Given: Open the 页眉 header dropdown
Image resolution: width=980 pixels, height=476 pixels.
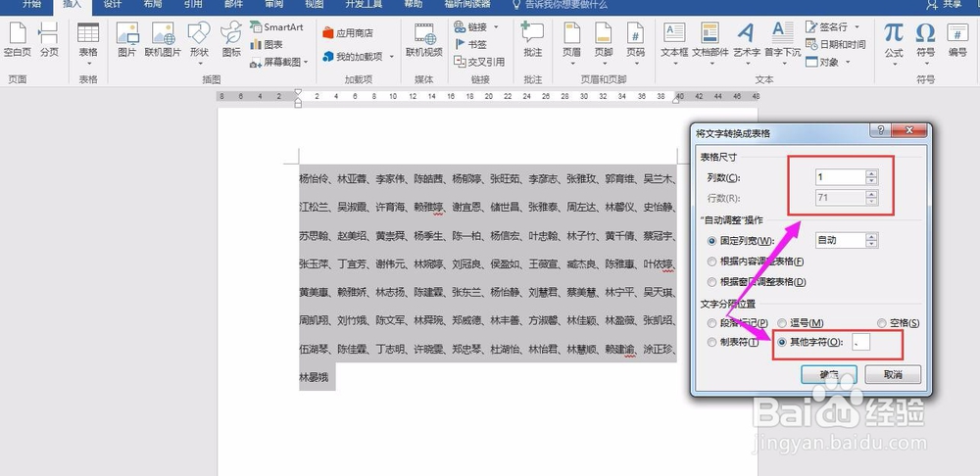Looking at the screenshot, I should [x=572, y=44].
